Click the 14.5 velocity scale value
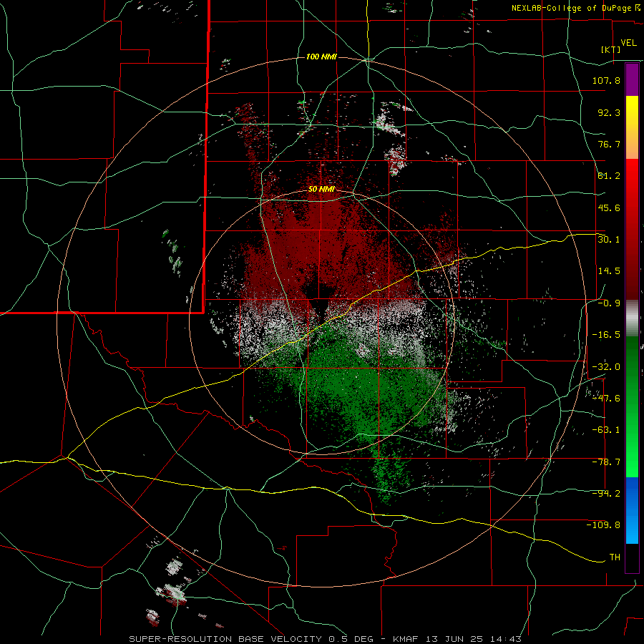The height and width of the screenshot is (644, 644). coord(609,271)
